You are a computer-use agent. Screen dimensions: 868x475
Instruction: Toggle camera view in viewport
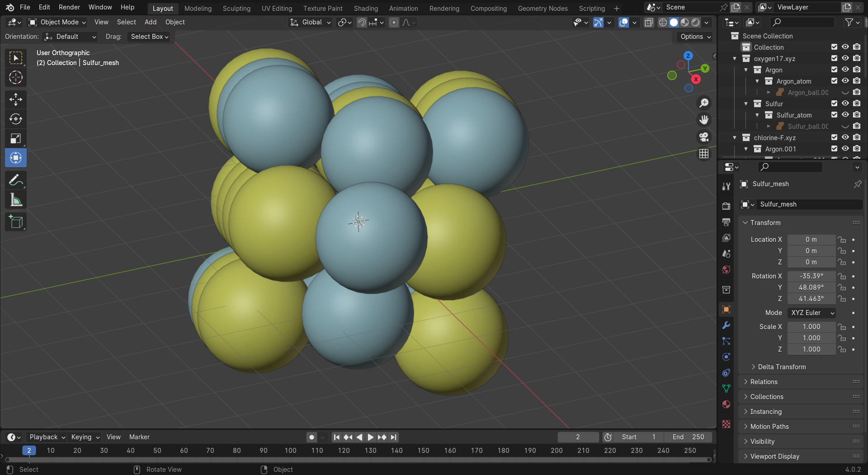[704, 137]
